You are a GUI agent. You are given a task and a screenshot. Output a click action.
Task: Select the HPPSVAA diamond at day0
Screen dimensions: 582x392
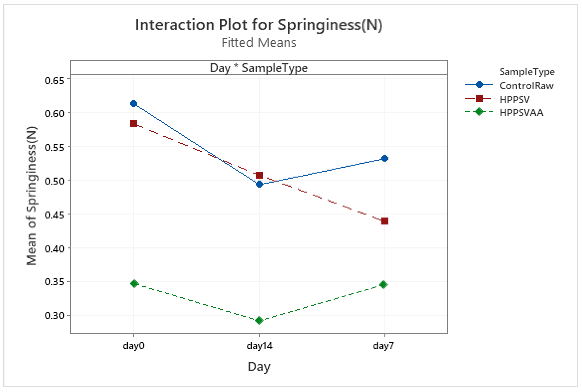[134, 284]
